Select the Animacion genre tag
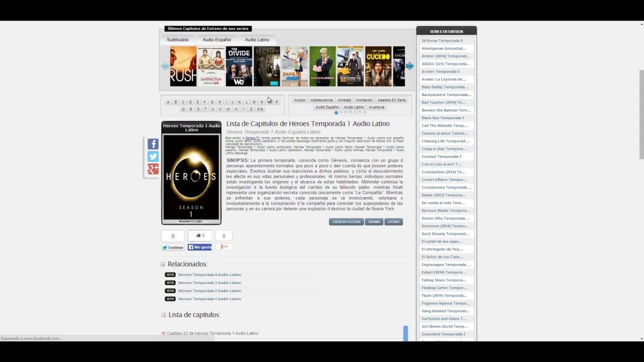The image size is (644, 362). pyautogui.click(x=364, y=100)
